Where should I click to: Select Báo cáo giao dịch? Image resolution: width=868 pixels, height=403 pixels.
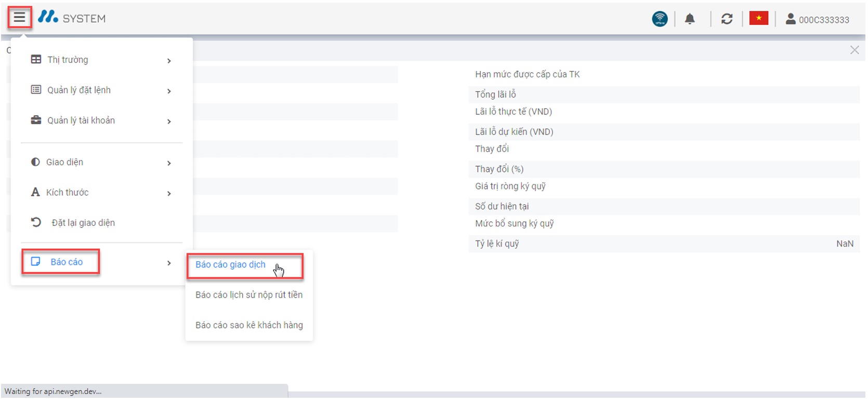tap(230, 265)
